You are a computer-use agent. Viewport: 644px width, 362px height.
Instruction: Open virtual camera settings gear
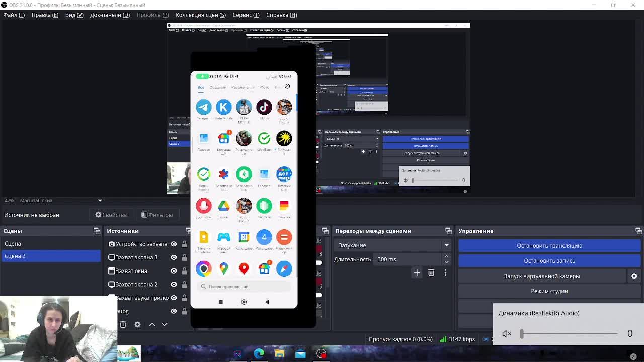click(x=634, y=276)
